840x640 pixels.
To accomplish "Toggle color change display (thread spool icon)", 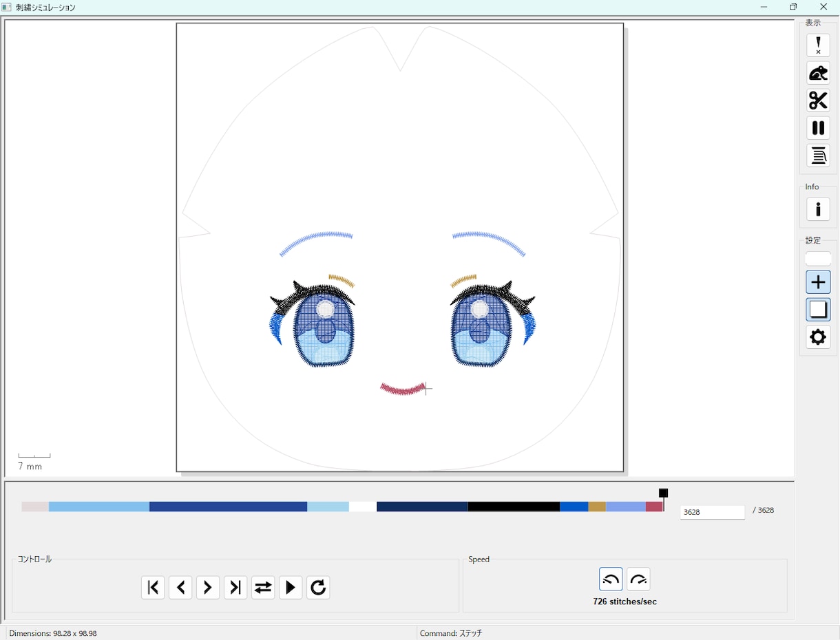I will [x=818, y=156].
